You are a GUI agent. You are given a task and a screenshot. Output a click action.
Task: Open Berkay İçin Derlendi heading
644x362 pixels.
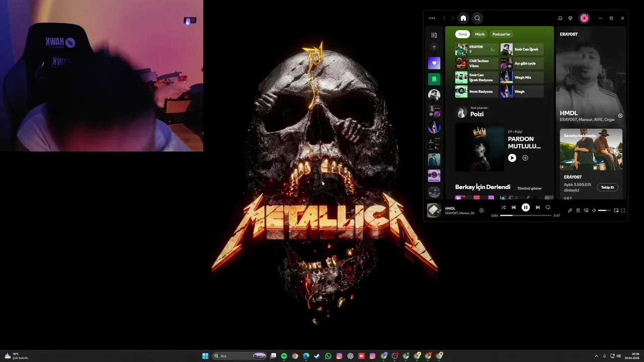point(482,187)
